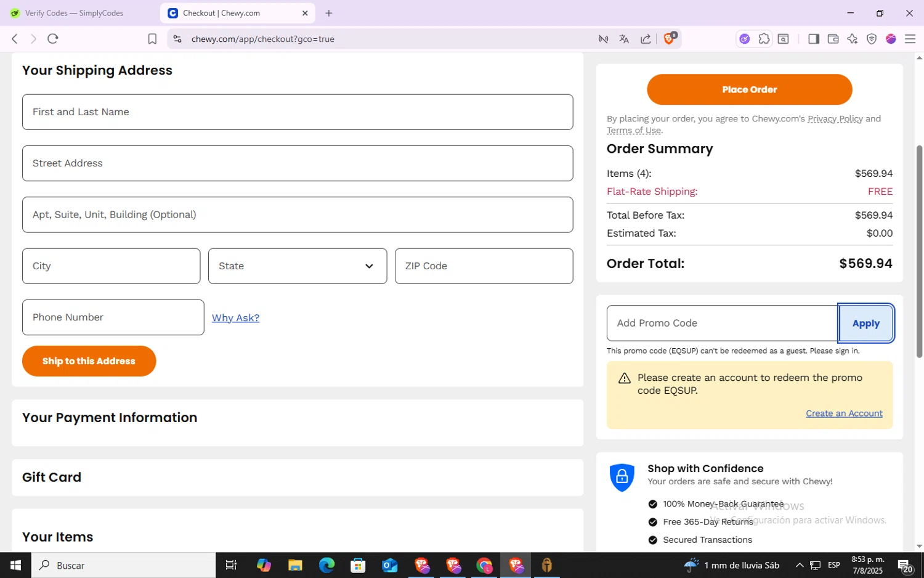Screen dimensions: 924x578
Task: Click the Your Payment Information heading
Action: click(x=110, y=418)
